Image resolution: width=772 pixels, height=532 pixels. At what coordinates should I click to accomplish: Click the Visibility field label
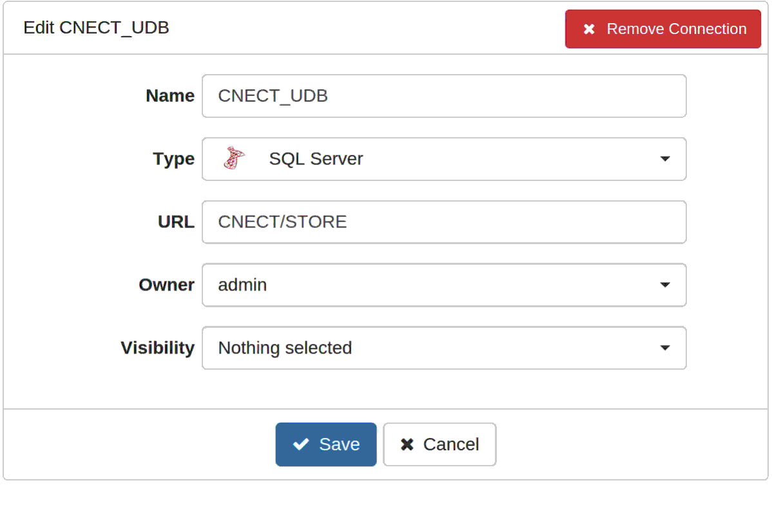click(x=157, y=348)
